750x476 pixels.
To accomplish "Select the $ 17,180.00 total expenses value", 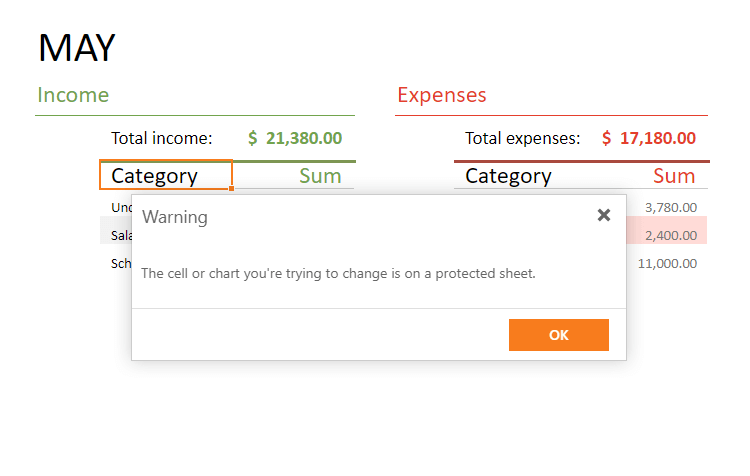I will [x=649, y=138].
